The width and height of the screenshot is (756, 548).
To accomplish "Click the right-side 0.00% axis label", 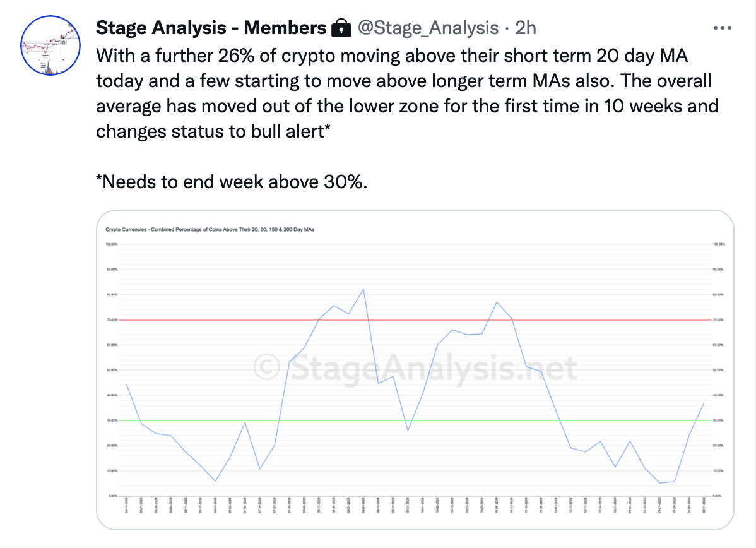I will point(718,496).
